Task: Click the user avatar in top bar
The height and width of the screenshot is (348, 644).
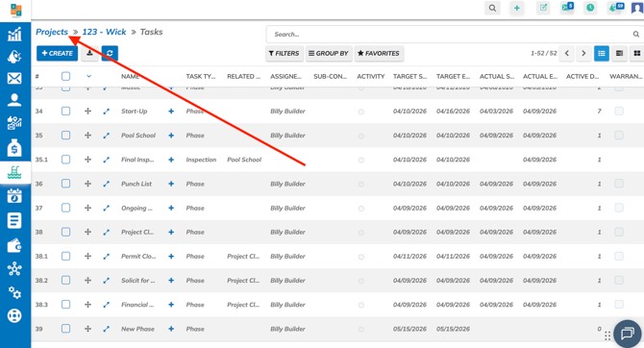Action: click(x=637, y=8)
